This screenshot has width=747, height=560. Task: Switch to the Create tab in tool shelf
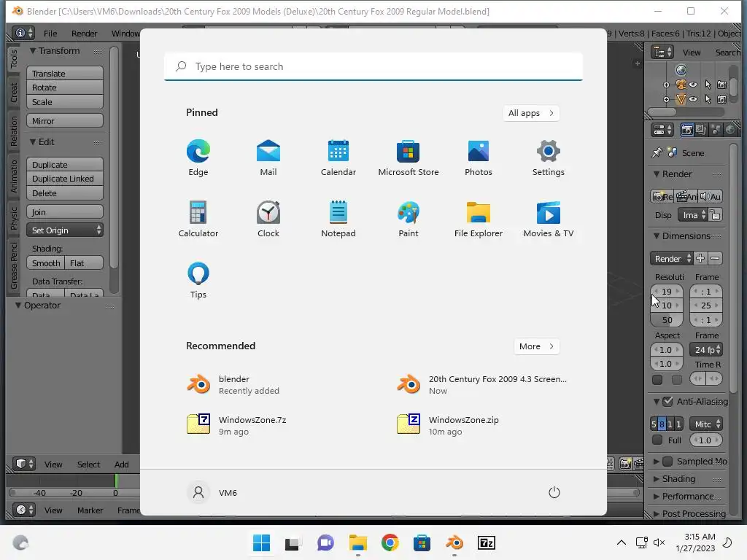click(14, 92)
